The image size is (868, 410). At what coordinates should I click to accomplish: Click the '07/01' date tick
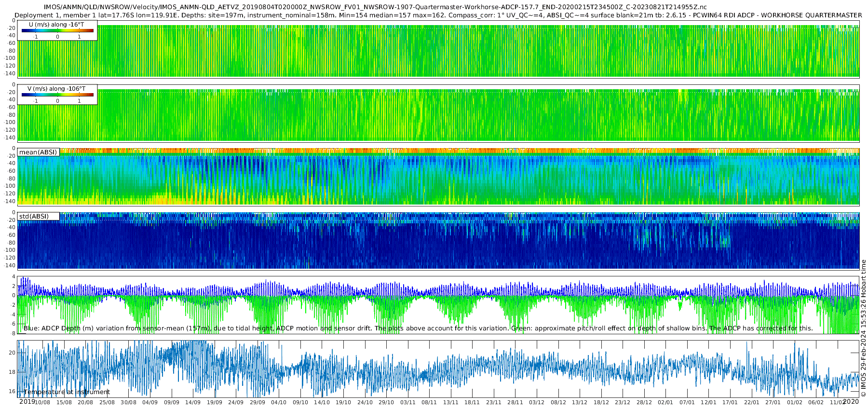(x=687, y=402)
